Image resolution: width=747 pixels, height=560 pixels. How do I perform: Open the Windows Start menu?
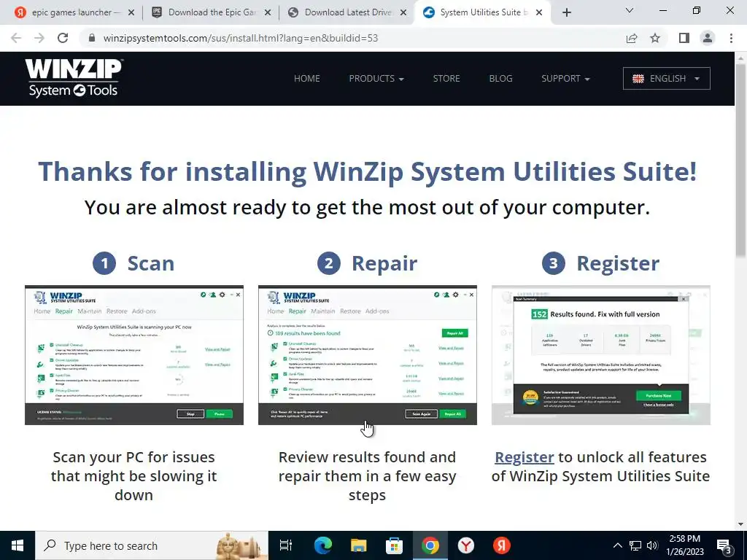click(18, 545)
